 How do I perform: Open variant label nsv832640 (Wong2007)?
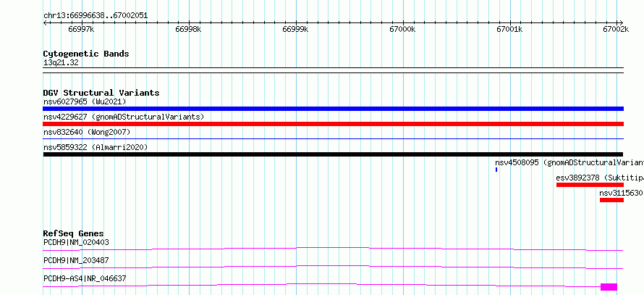tap(87, 132)
